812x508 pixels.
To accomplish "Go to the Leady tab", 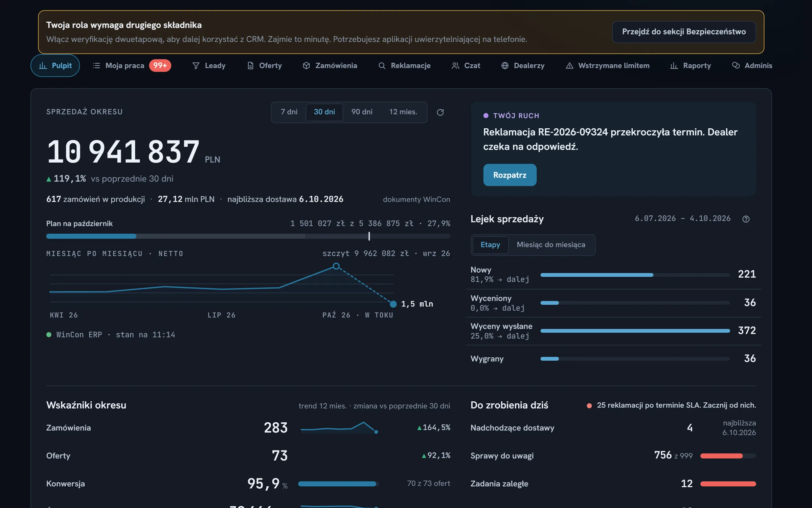I will [209, 66].
